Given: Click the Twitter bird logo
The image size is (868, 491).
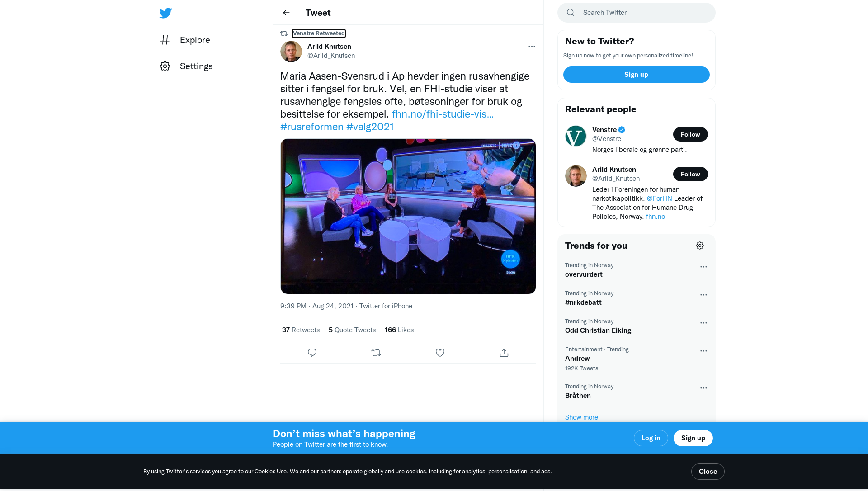Looking at the screenshot, I should [x=165, y=13].
